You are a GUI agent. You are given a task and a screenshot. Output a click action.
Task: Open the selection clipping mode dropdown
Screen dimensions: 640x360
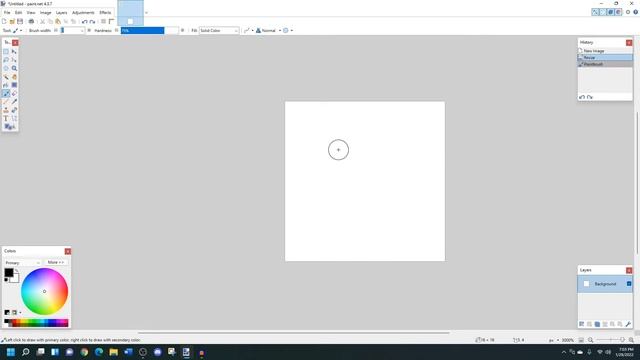(x=288, y=31)
